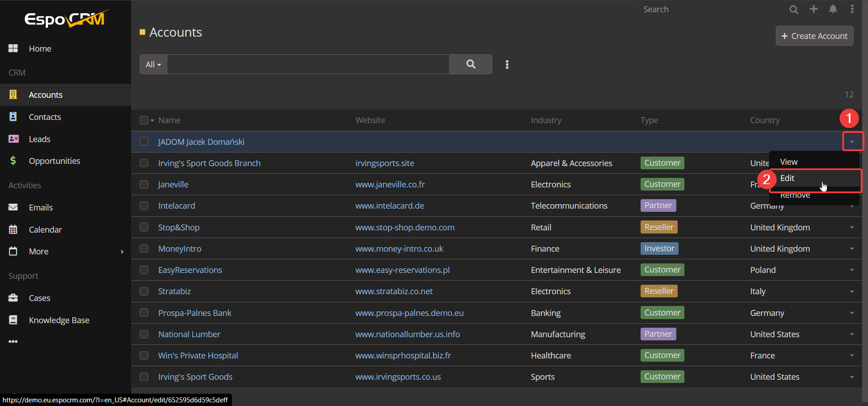The image size is (868, 406).
Task: Tick the checkbox for Janeville
Action: coord(144,184)
